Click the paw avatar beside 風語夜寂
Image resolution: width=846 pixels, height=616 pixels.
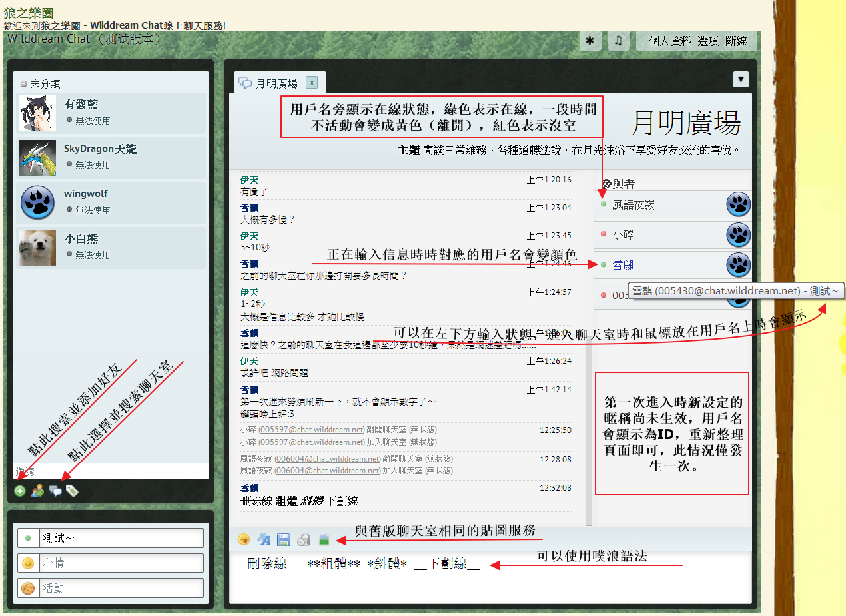coord(738,204)
